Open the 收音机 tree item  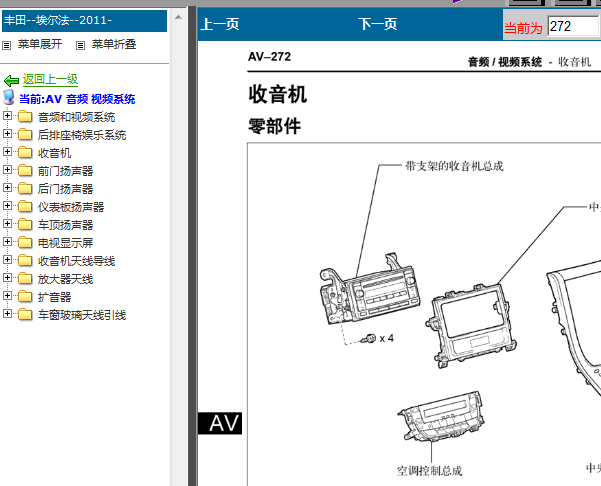click(54, 153)
